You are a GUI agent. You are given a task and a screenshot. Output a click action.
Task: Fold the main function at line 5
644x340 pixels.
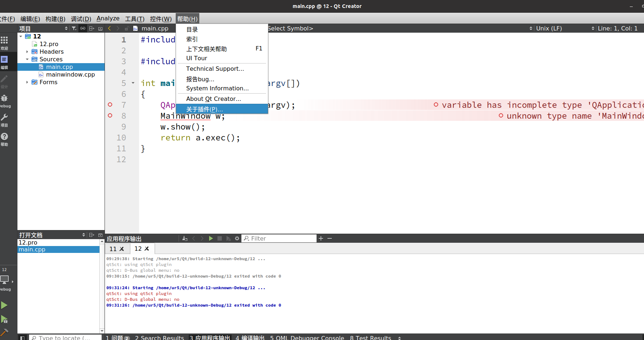coord(133,83)
